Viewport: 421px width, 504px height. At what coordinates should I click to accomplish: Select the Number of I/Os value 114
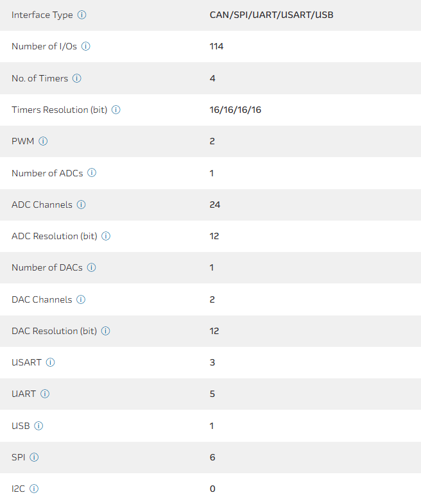(x=216, y=47)
